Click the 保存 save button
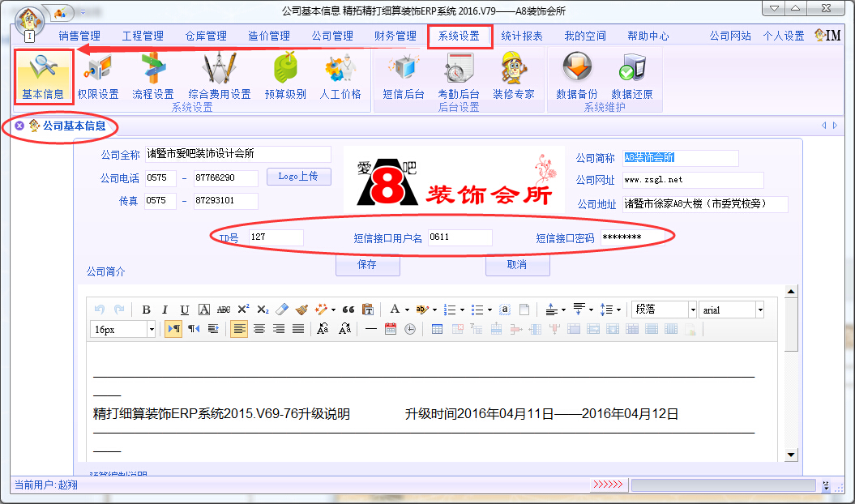This screenshot has height=504, width=855. [x=367, y=265]
